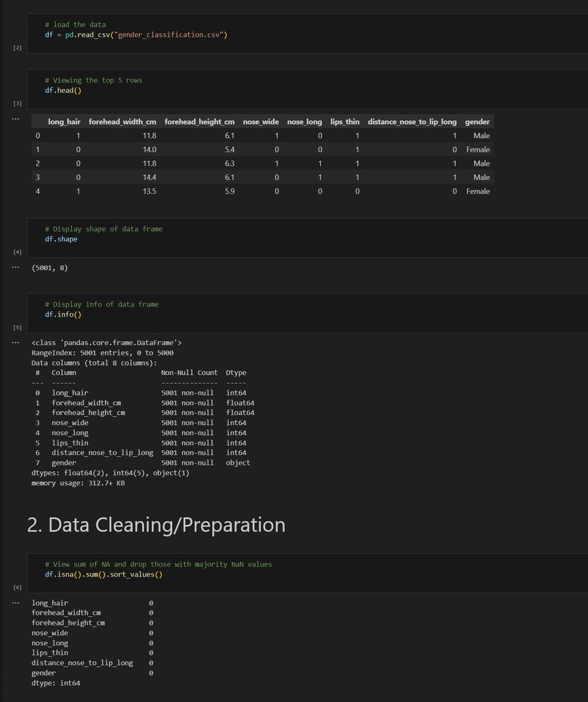Click the Dtype header in the info output
Viewport: 588px width, 702px height.
236,373
